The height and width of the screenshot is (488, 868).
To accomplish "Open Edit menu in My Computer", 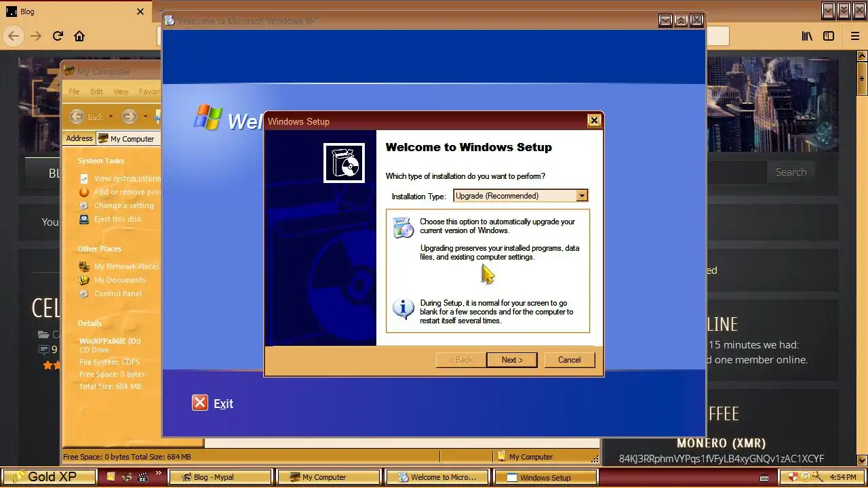I will pyautogui.click(x=97, y=91).
